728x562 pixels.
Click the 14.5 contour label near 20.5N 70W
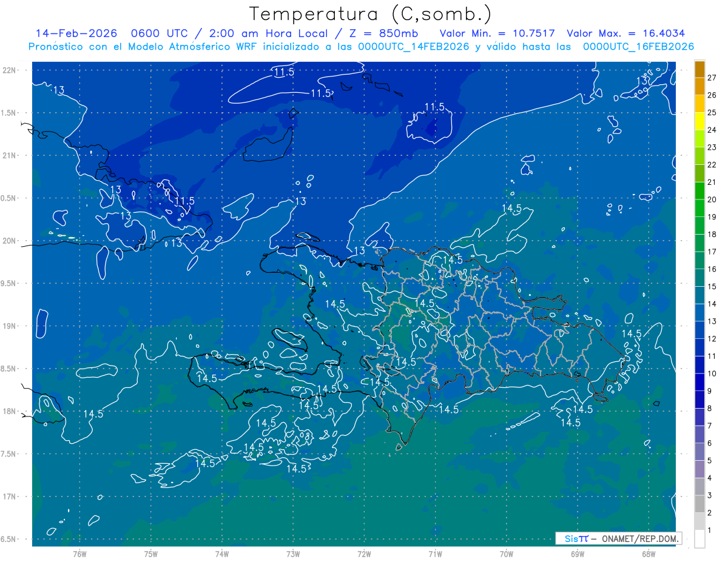[511, 208]
